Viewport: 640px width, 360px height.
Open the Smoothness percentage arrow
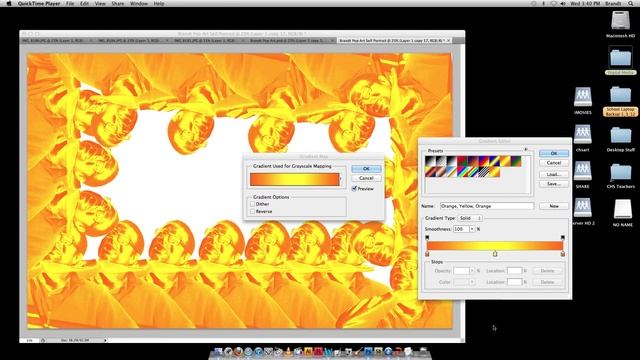tap(472, 229)
